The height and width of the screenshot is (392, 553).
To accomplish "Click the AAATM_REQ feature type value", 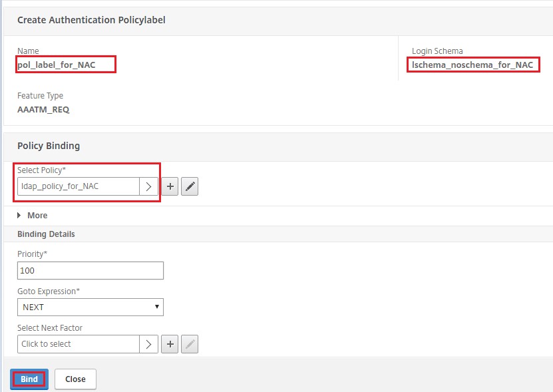I will click(43, 110).
